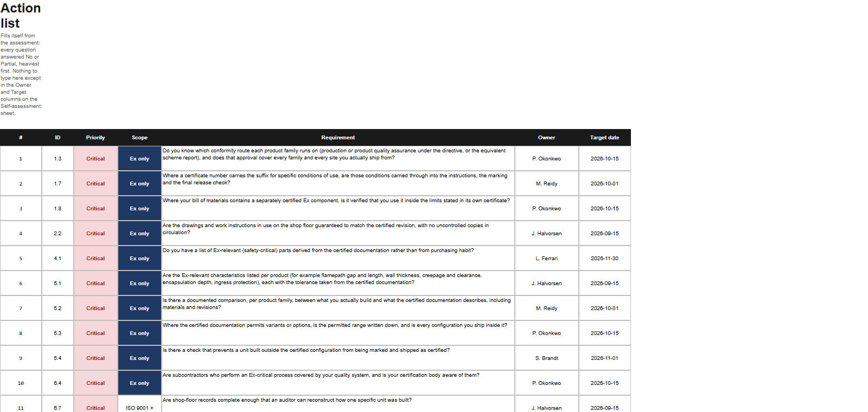The image size is (868, 412).
Task: Select the requirement about subcontractors performing Ex-critical process
Action: [338, 383]
